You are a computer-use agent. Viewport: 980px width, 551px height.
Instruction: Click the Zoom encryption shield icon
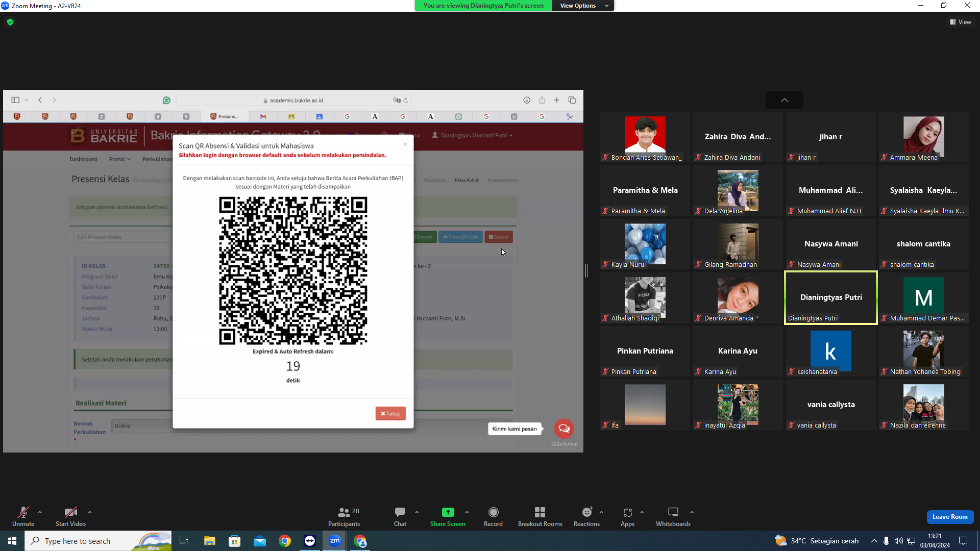tap(10, 22)
